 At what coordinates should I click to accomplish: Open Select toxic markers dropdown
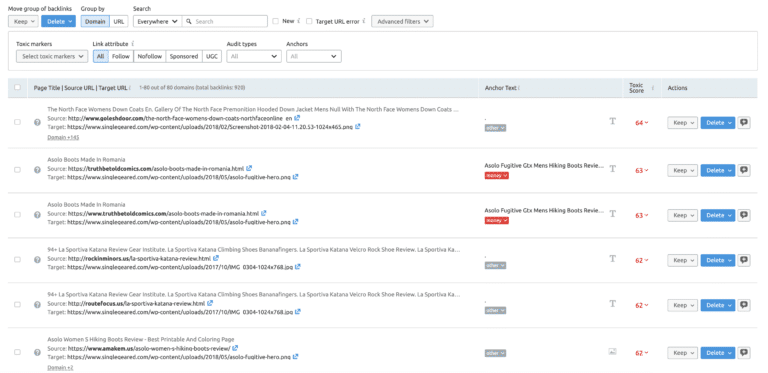[52, 56]
